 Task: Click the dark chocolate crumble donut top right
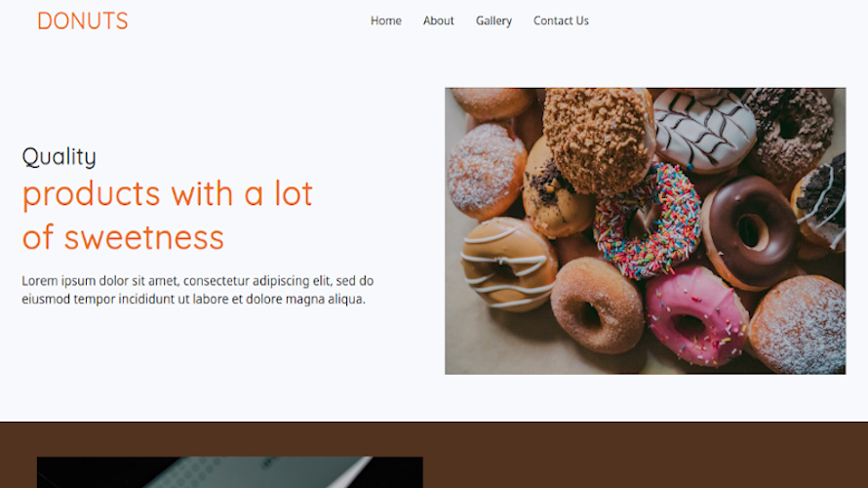[x=789, y=131]
